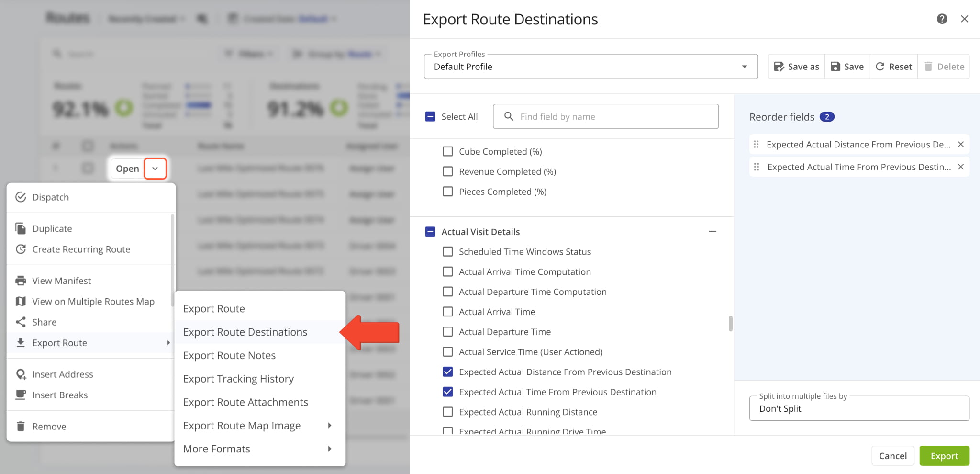980x474 pixels.
Task: Check Expected Actual Running Distance
Action: (x=447, y=412)
